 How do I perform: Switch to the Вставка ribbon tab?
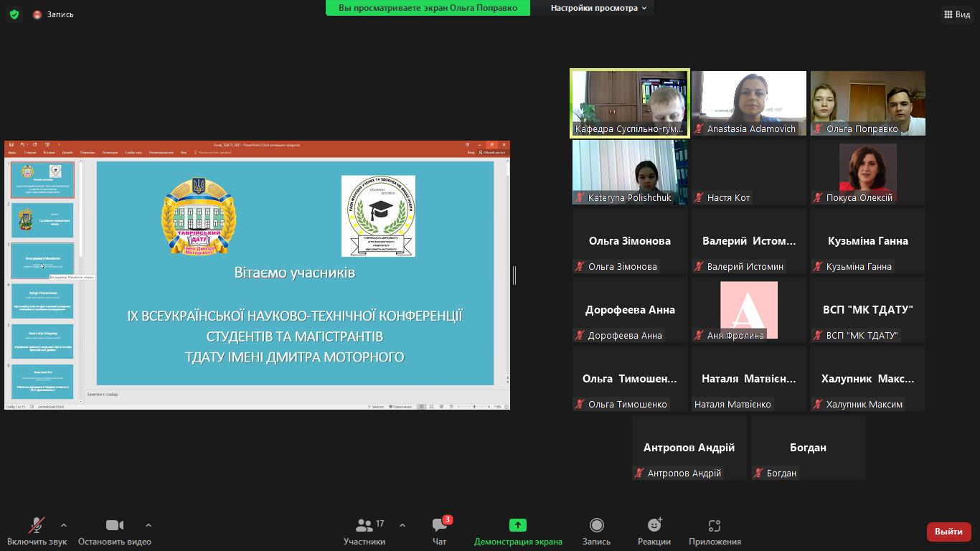tap(49, 152)
